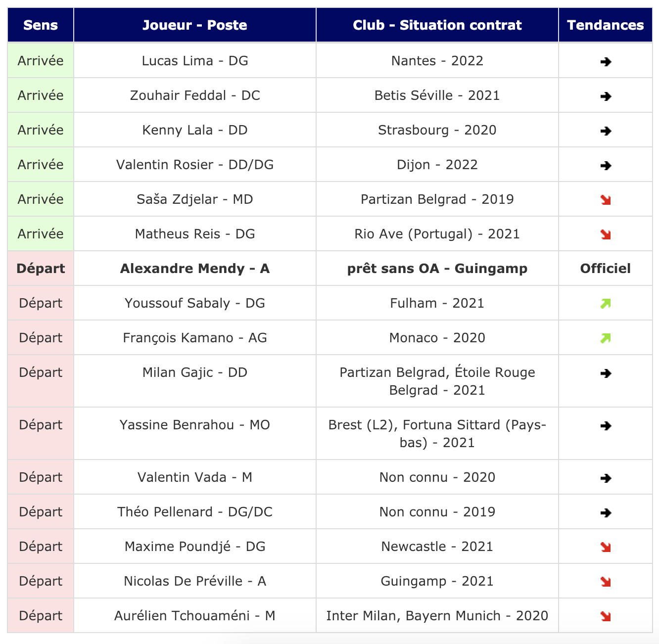This screenshot has width=659, height=644.
Task: Click the red arrow beside Newcastle - 2021
Action: pos(606,548)
